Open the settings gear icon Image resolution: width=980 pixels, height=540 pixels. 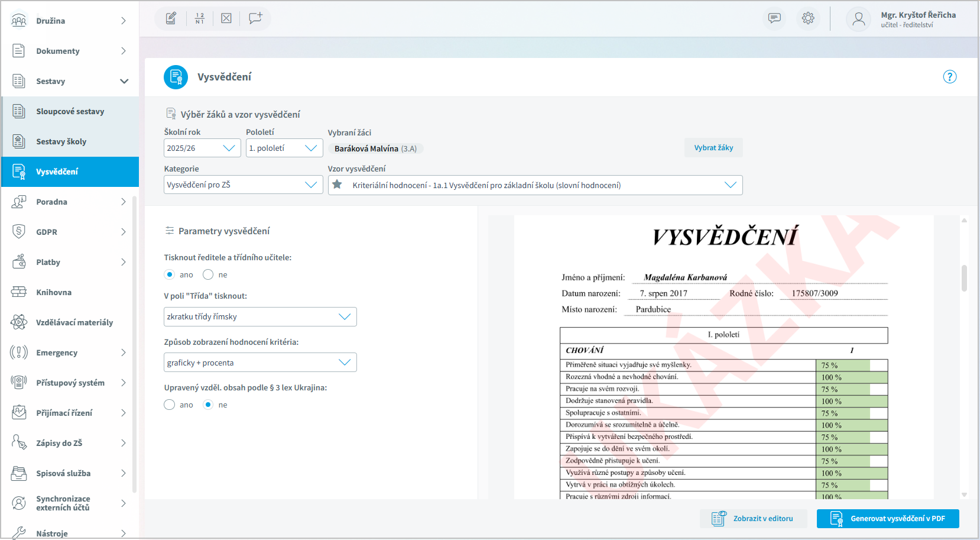point(808,18)
